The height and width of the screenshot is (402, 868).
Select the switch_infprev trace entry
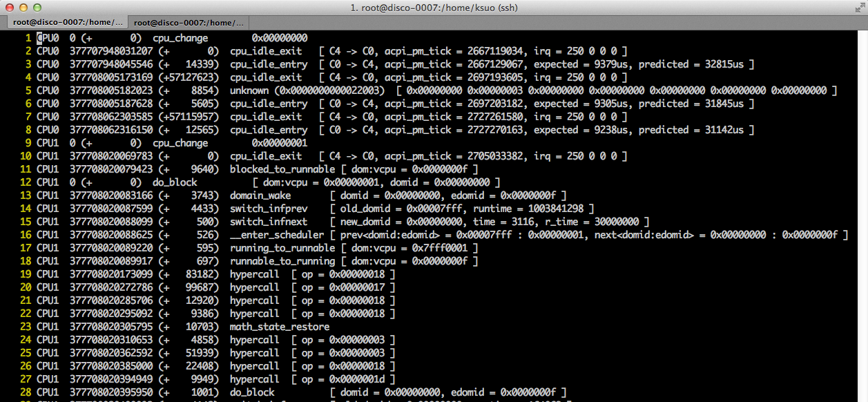[x=269, y=208]
